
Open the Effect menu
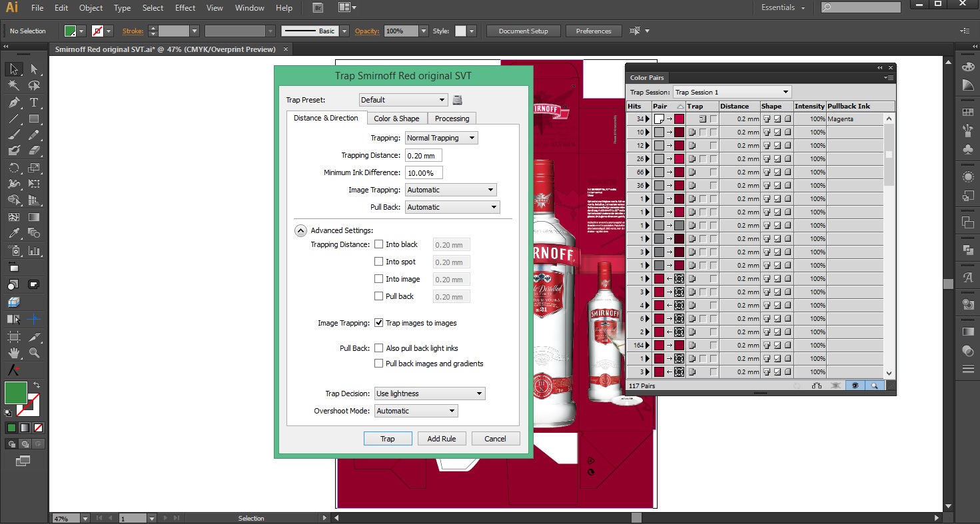pos(185,8)
